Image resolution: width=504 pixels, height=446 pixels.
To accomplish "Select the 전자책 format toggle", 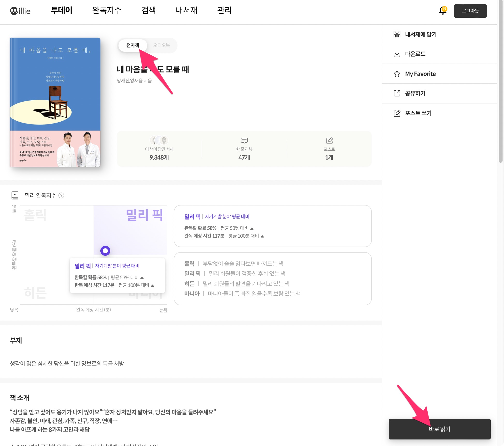I will click(133, 45).
